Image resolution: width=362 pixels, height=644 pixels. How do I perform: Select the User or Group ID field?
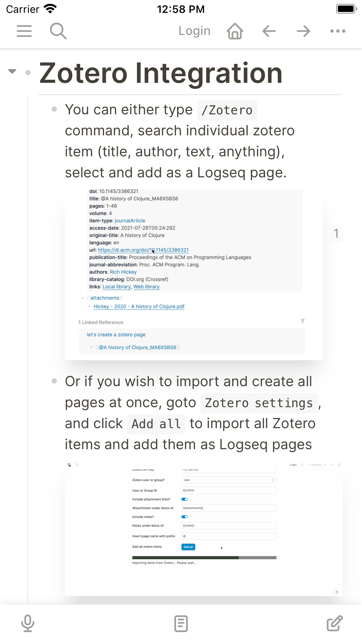click(229, 490)
